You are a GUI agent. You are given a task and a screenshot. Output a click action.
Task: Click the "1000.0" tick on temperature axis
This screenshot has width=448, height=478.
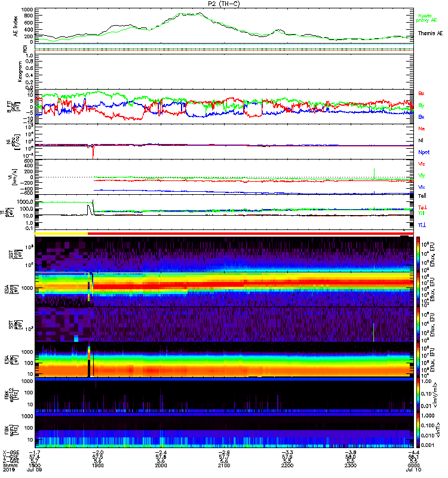coord(25,202)
